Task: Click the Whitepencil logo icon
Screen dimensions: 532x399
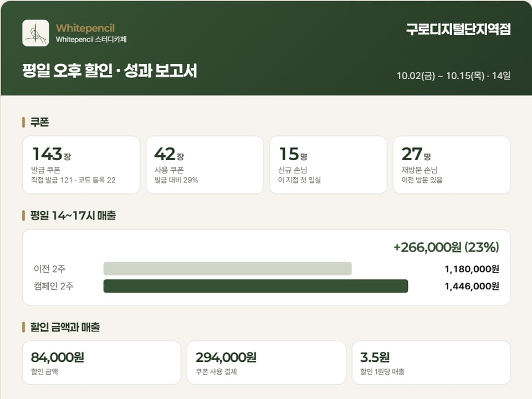Action: coord(35,33)
